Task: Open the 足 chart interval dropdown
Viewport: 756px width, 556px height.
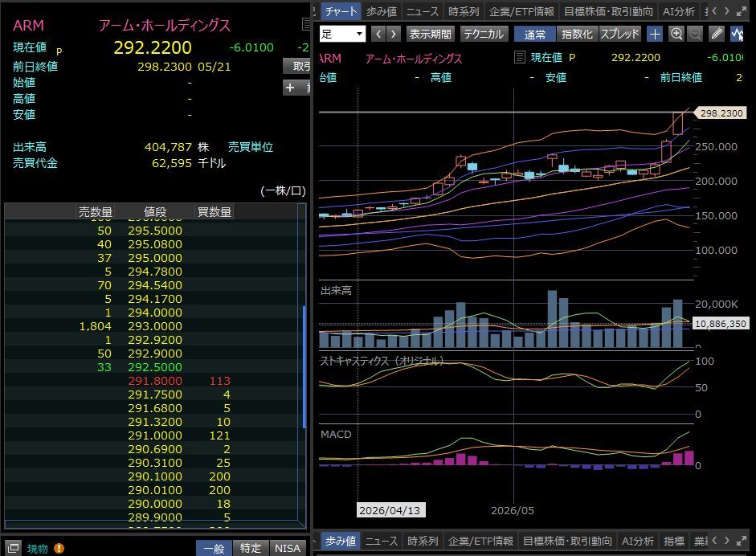Action: [x=342, y=34]
